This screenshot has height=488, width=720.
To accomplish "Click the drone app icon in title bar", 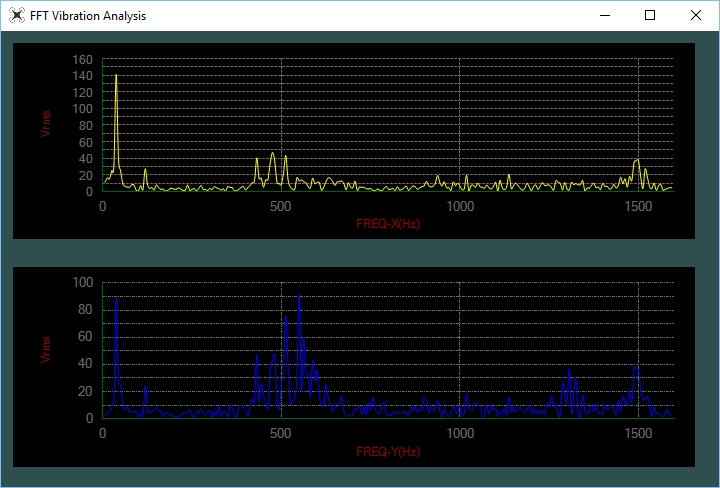I will click(x=17, y=15).
